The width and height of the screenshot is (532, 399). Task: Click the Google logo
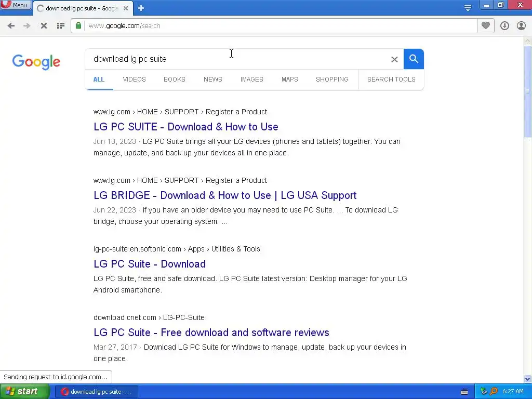coord(36,62)
